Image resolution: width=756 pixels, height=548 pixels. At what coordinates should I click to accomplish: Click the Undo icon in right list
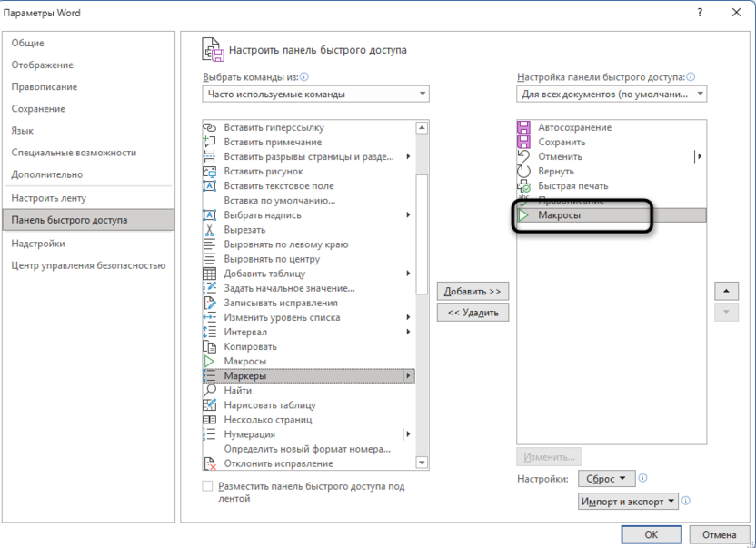tap(524, 156)
